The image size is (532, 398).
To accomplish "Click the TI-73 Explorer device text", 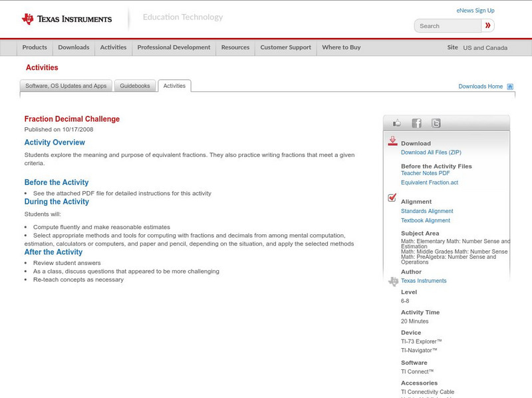I will 422,341.
